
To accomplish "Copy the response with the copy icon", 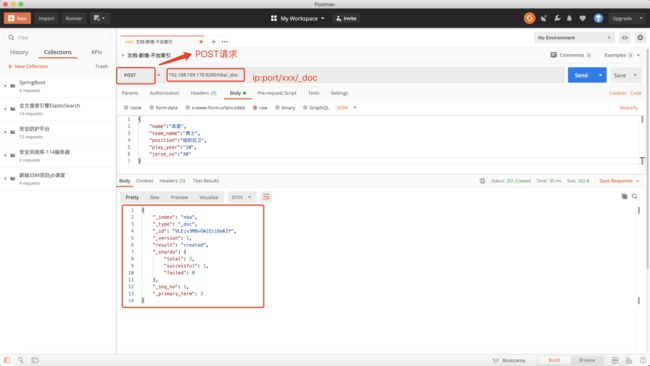I will click(624, 196).
